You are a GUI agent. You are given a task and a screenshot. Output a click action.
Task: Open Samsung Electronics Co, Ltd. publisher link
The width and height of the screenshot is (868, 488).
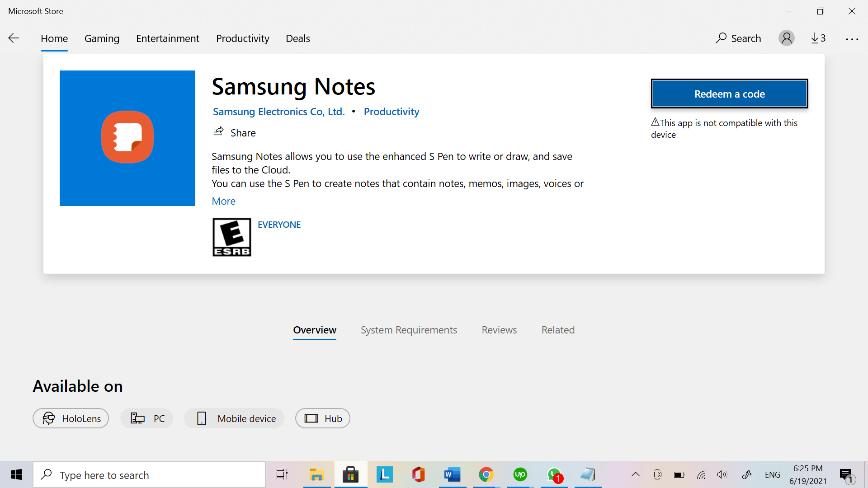tap(278, 112)
